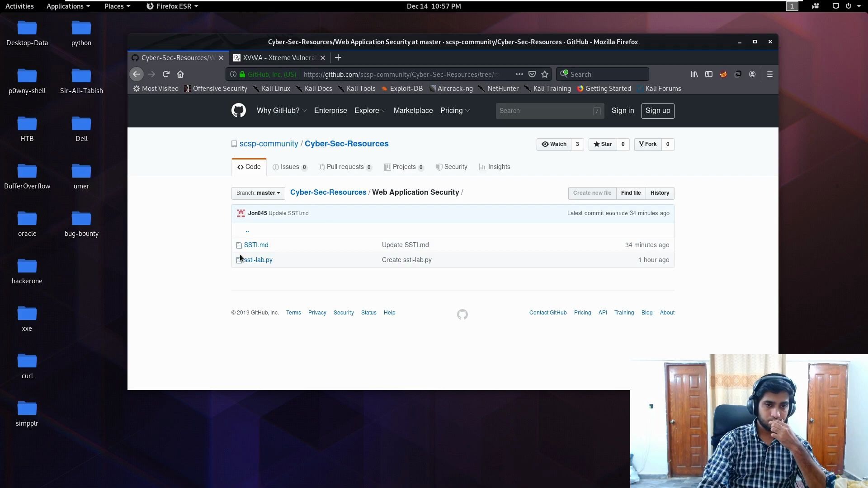Expand the Explore dropdown
This screenshot has width=868, height=488.
coord(370,111)
